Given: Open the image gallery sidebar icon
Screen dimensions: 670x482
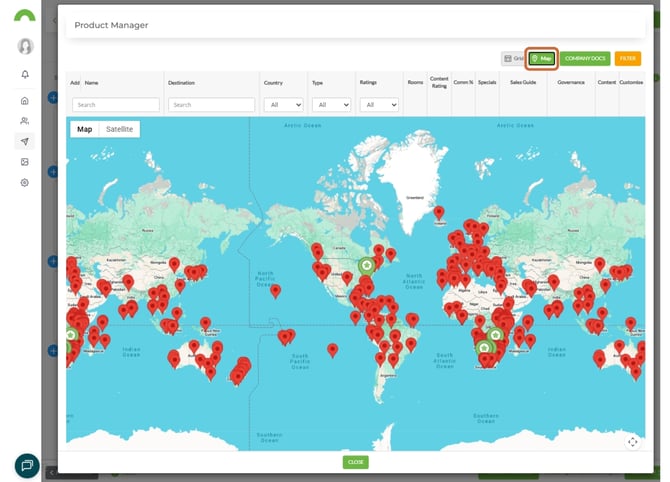Looking at the screenshot, I should (x=25, y=162).
